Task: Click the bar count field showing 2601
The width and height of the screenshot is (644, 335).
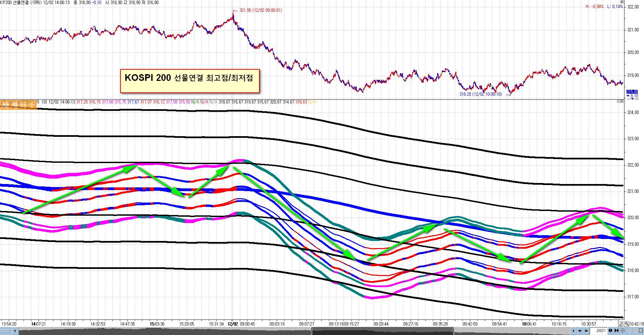Action: click(x=598, y=331)
